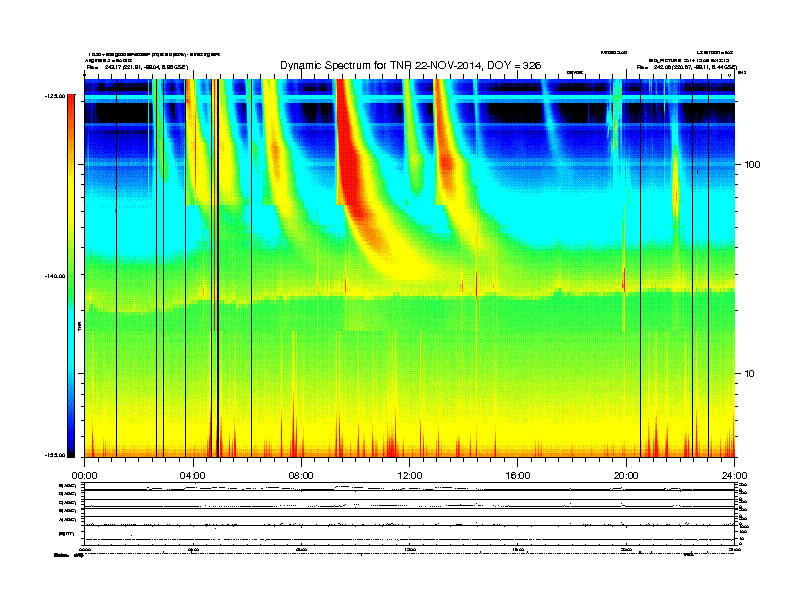Click the '08:00' time axis label

(x=301, y=476)
